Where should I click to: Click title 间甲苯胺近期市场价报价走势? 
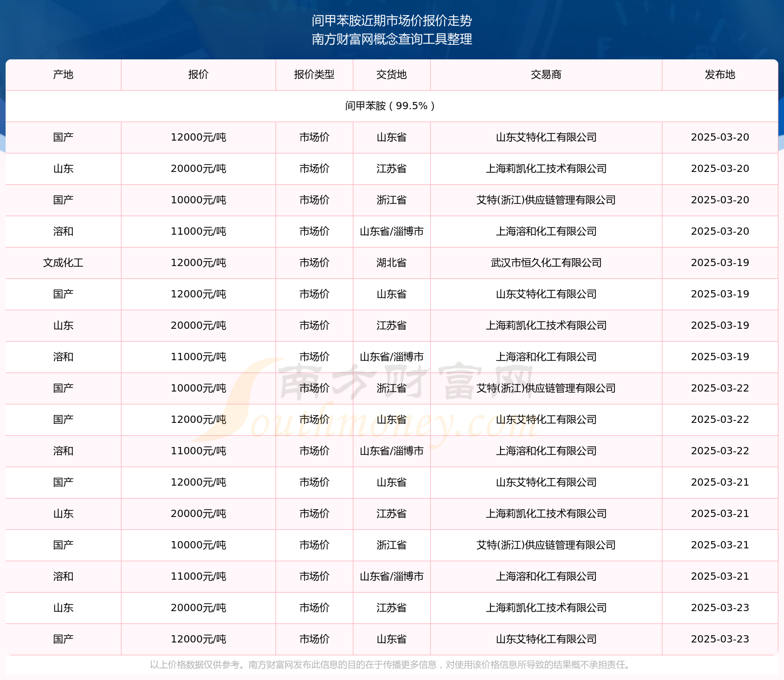[392, 21]
